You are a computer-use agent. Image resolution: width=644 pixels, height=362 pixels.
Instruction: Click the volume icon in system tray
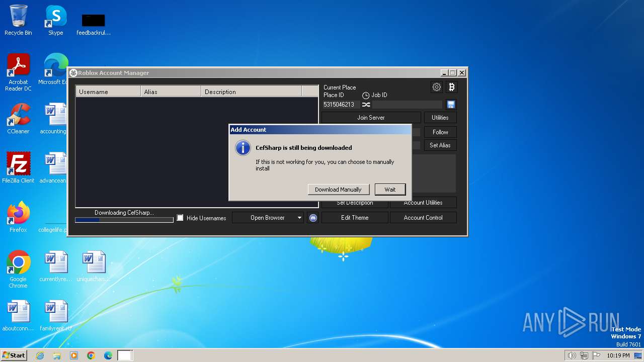[572, 355]
